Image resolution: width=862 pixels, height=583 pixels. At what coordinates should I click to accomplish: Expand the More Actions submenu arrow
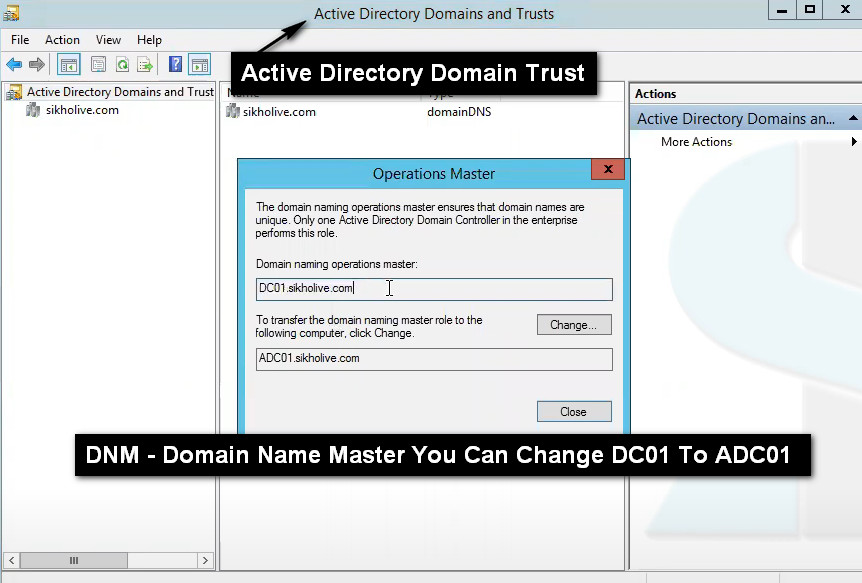coord(854,142)
